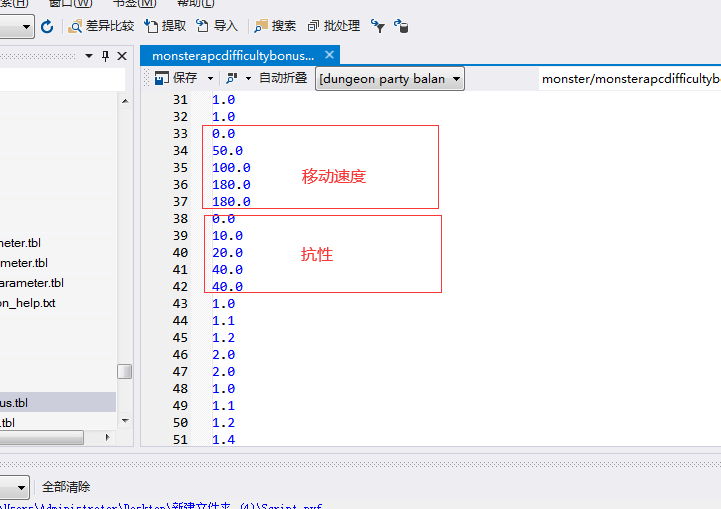Select the on_help.txt file in list
Image resolution: width=721 pixels, height=509 pixels.
pos(28,303)
